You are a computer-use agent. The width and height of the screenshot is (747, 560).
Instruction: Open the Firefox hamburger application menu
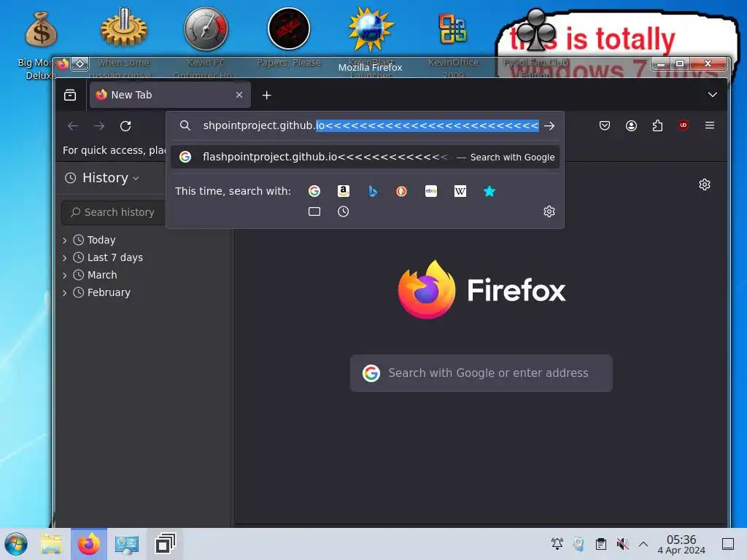[x=710, y=125]
